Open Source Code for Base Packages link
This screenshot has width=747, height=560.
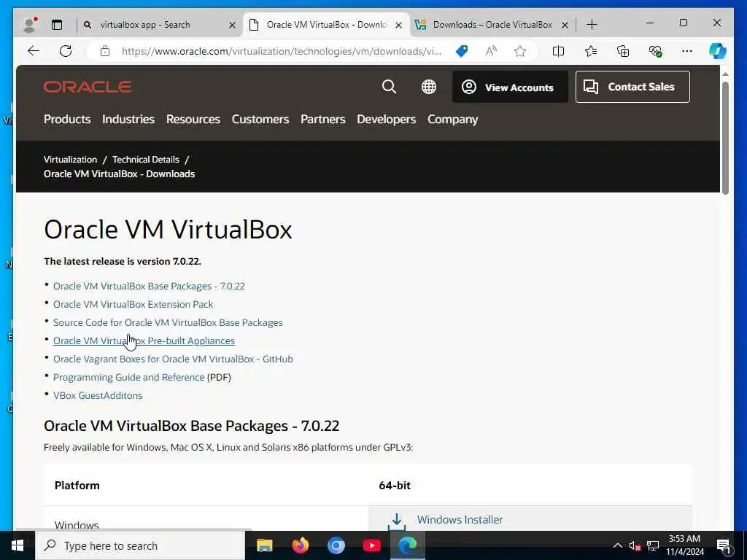(168, 322)
